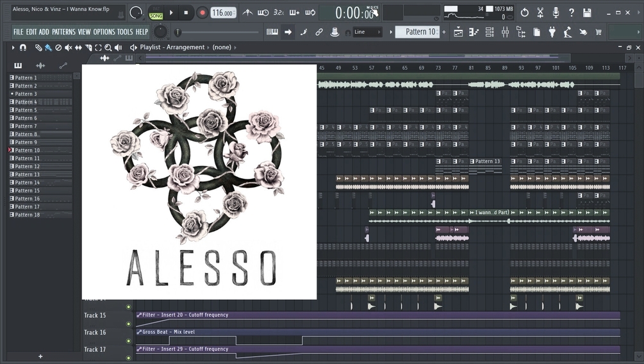
Task: Open the question mark help icon
Action: (572, 13)
